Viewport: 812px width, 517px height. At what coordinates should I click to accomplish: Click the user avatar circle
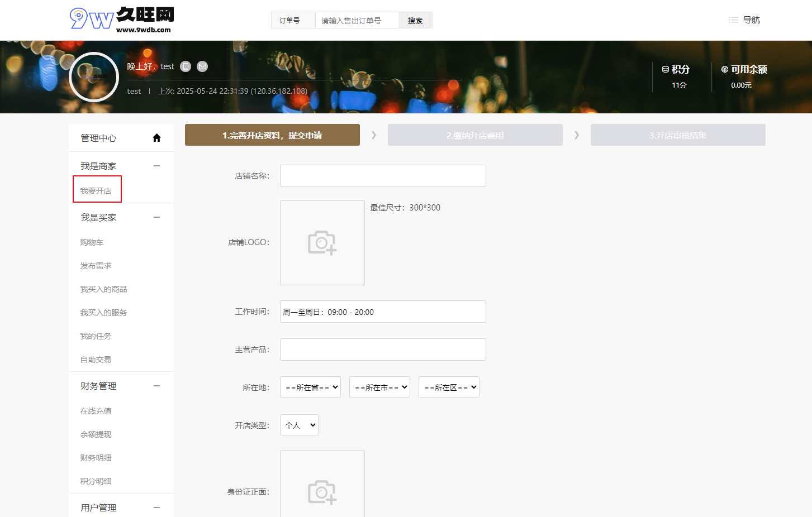(x=94, y=77)
